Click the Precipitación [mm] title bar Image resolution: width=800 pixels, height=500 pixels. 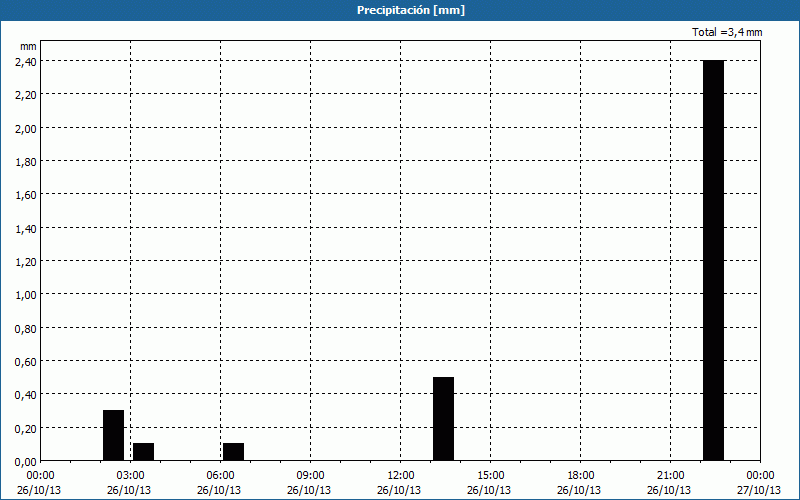coord(400,10)
